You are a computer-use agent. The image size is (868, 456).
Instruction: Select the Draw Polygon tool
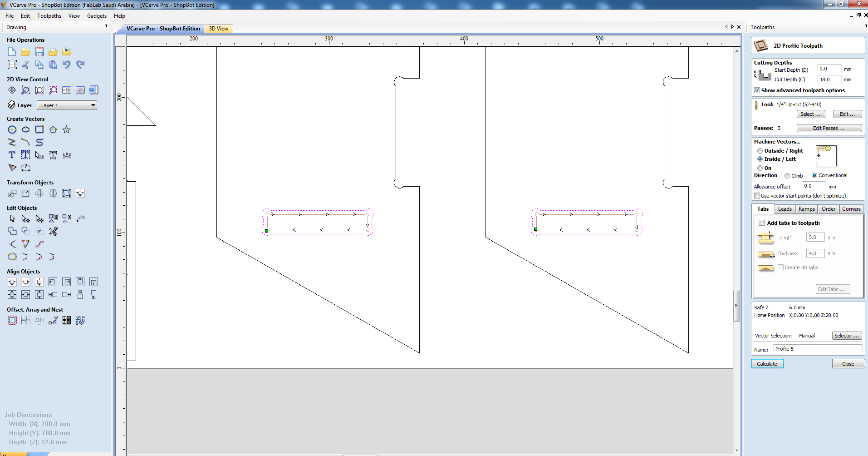53,129
